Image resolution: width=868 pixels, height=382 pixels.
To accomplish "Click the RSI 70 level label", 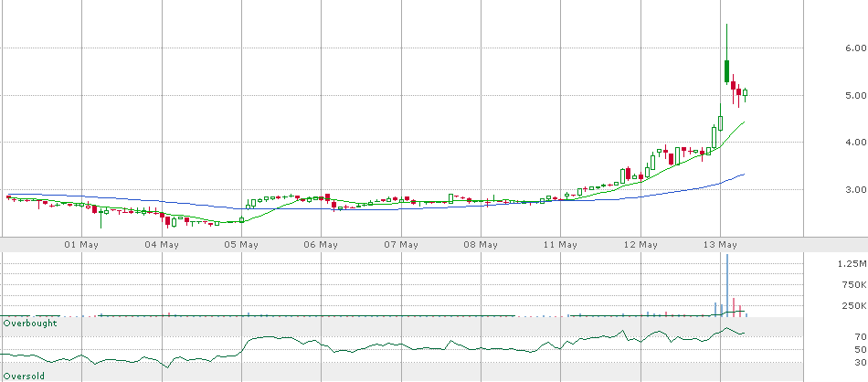I will [860, 336].
